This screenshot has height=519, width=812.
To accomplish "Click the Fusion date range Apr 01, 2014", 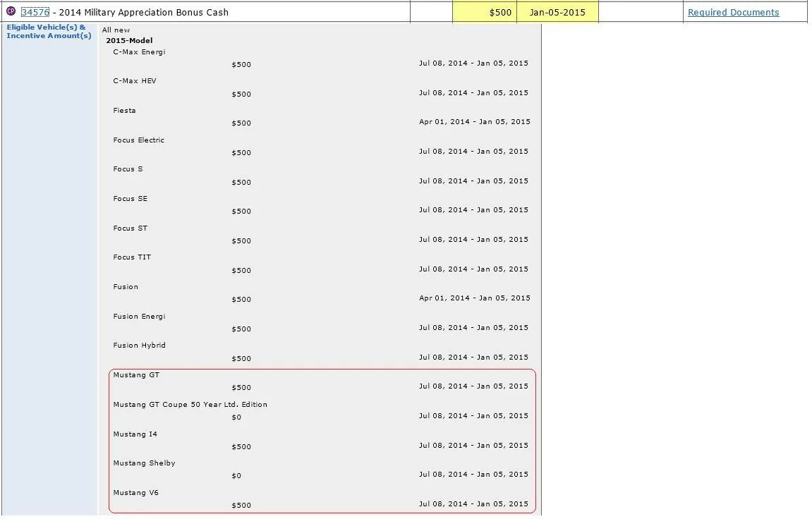I will [x=476, y=298].
